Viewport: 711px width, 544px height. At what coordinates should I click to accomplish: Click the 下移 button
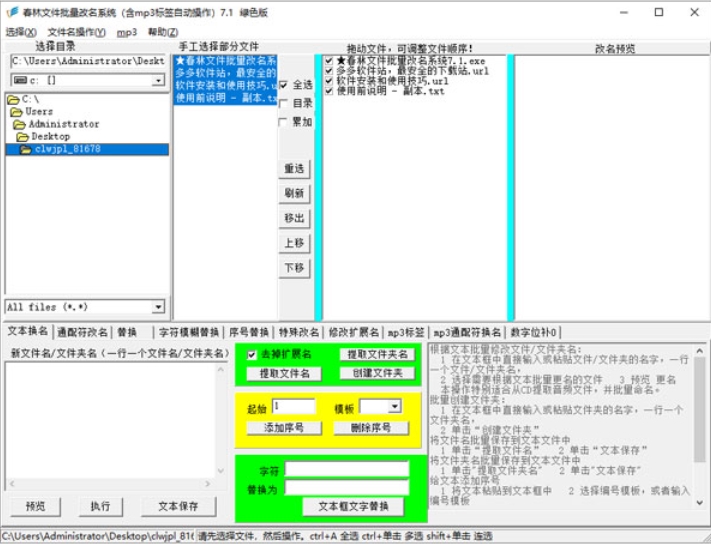pyautogui.click(x=294, y=268)
